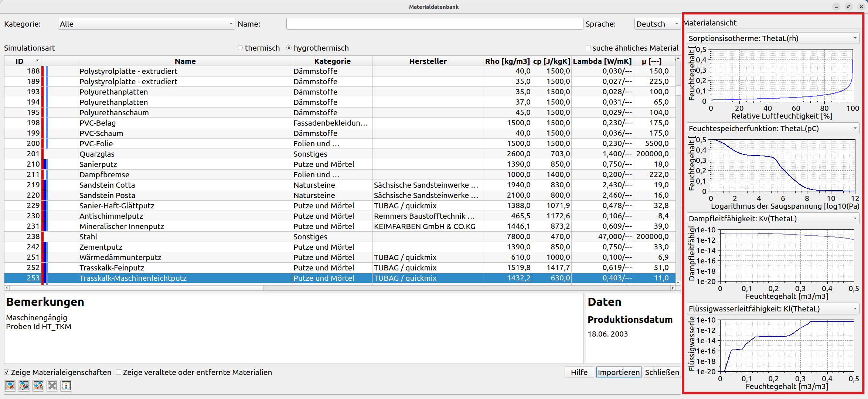The image size is (868, 399).
Task: Click the Schließen button
Action: click(662, 372)
